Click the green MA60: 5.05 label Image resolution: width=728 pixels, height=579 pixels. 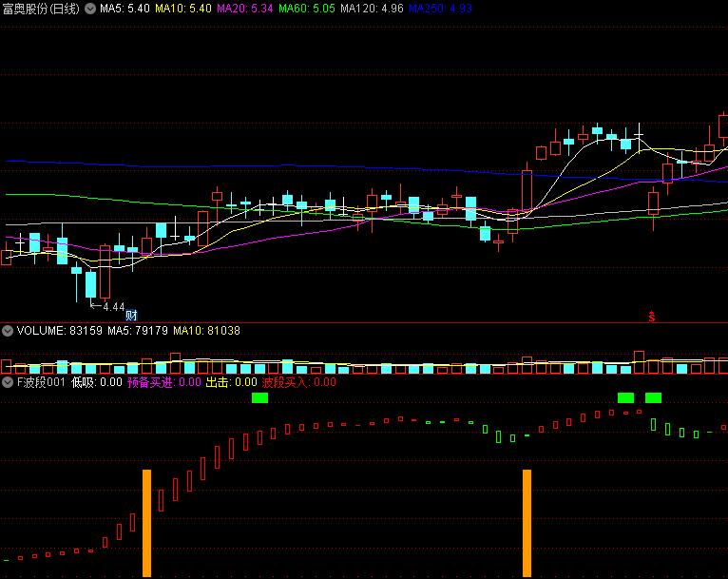point(306,9)
